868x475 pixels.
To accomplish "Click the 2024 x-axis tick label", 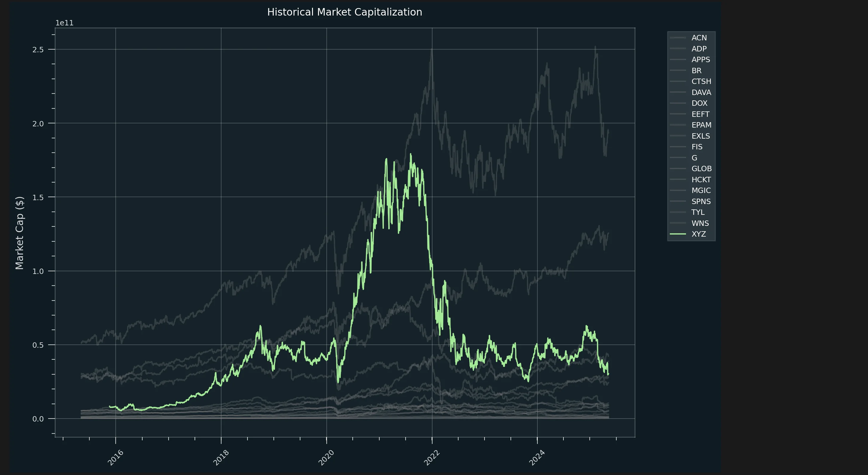I will (x=537, y=457).
